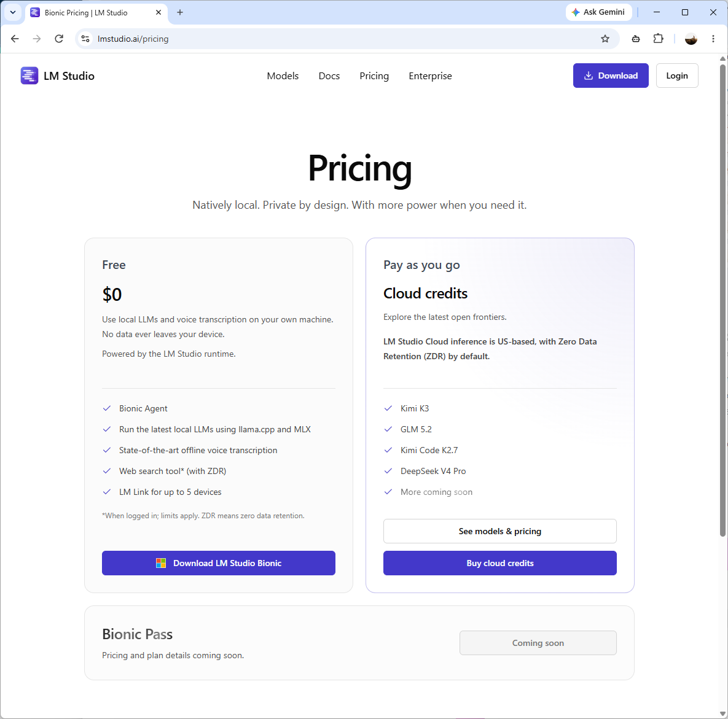Click the Login button
This screenshot has height=719, width=728.
pyautogui.click(x=677, y=76)
